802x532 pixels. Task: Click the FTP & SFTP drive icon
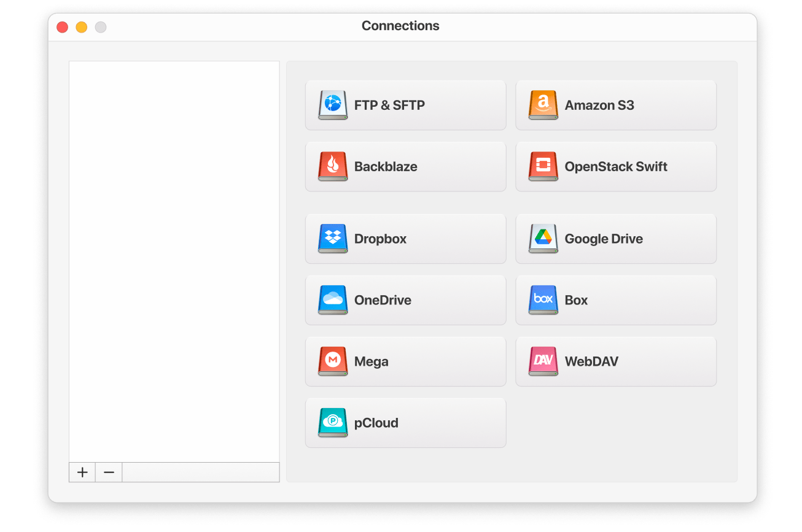click(332, 105)
